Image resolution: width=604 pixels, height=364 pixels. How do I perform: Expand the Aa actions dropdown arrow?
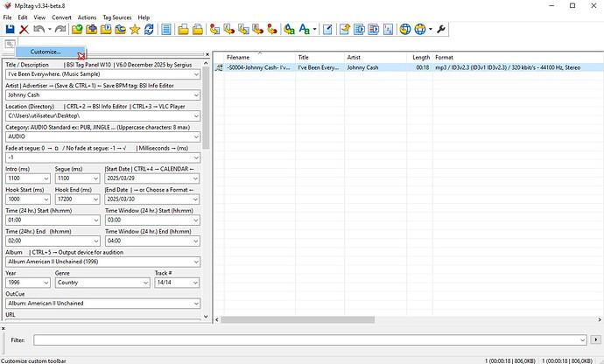coord(315,29)
